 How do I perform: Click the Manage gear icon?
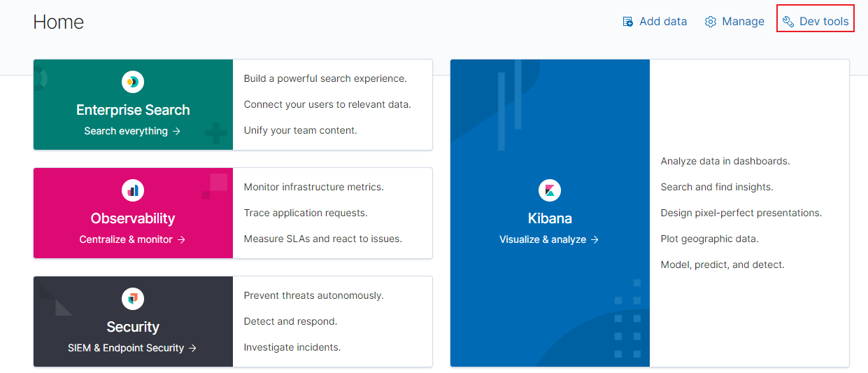711,22
